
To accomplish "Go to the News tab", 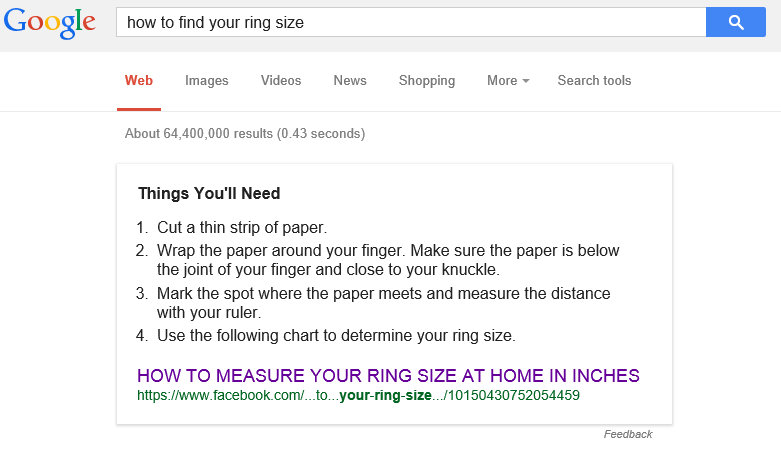I will [x=350, y=81].
